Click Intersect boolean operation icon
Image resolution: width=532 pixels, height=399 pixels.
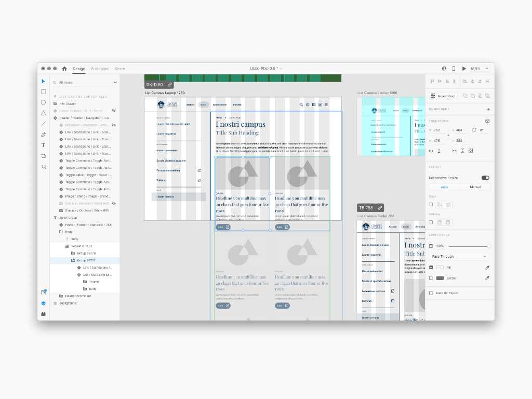point(480,96)
